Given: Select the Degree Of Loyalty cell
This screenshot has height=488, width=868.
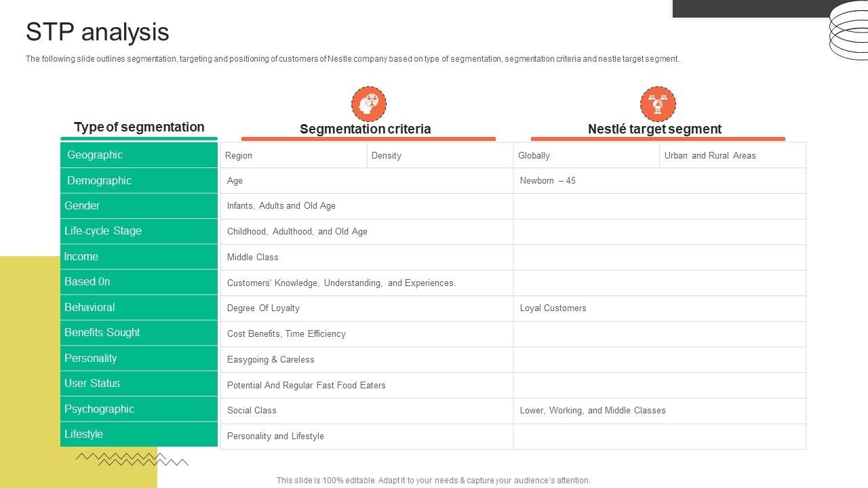Looking at the screenshot, I should click(367, 308).
